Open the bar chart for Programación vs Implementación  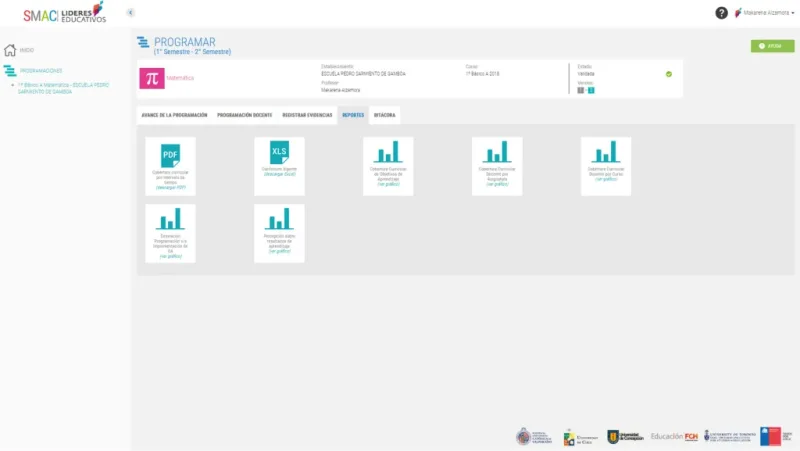(x=170, y=219)
